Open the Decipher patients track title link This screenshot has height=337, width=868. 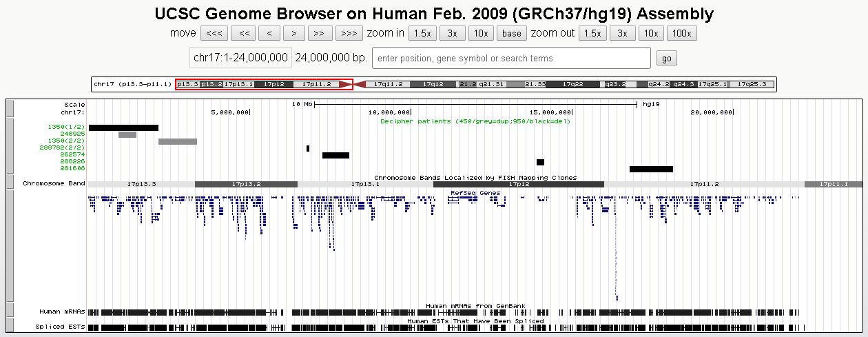(475, 121)
